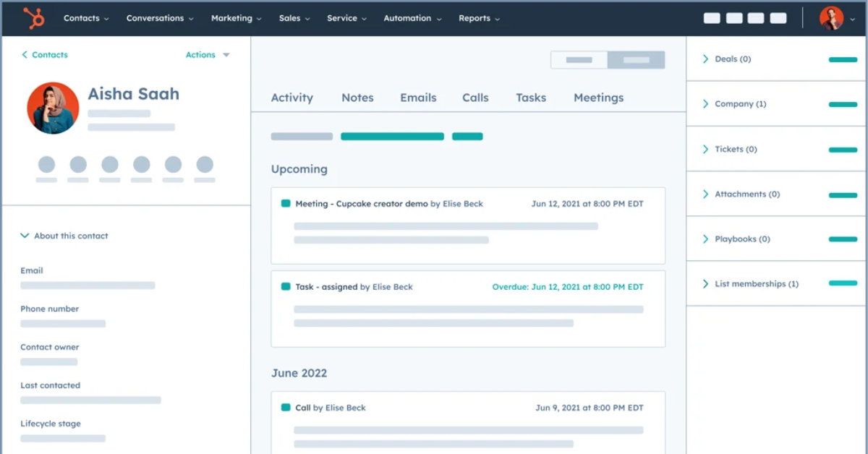Open the Actions dropdown
The image size is (868, 454).
[208, 55]
